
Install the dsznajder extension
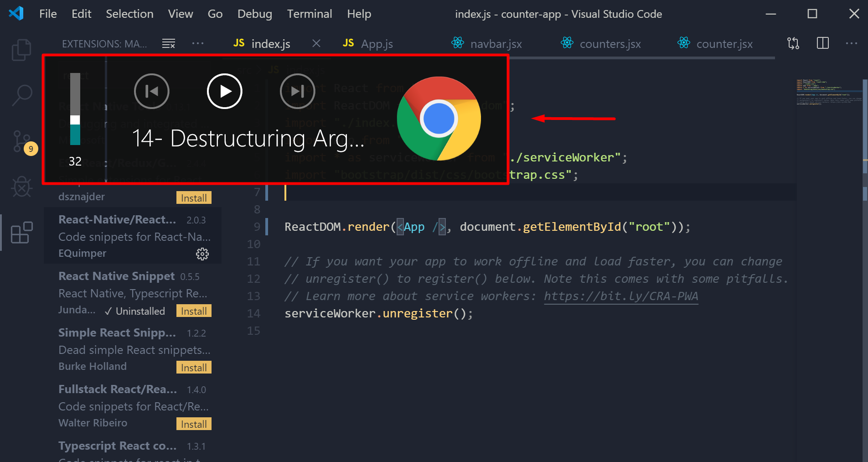[194, 197]
